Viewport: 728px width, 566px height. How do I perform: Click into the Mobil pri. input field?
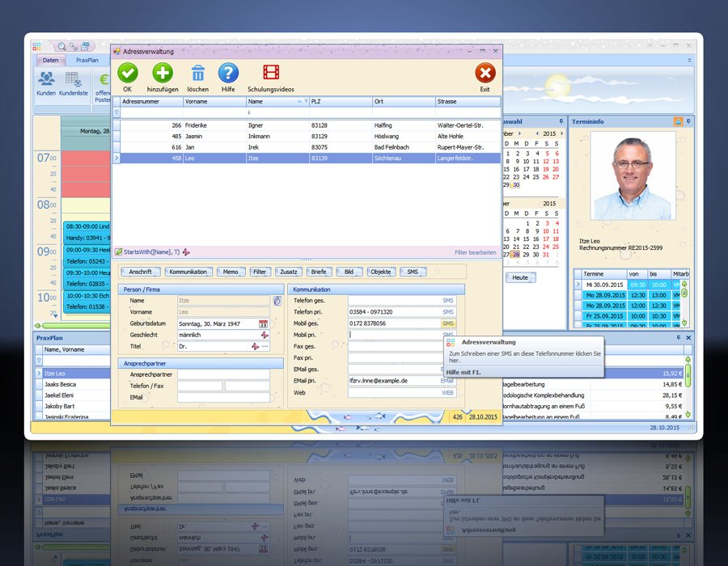point(395,335)
